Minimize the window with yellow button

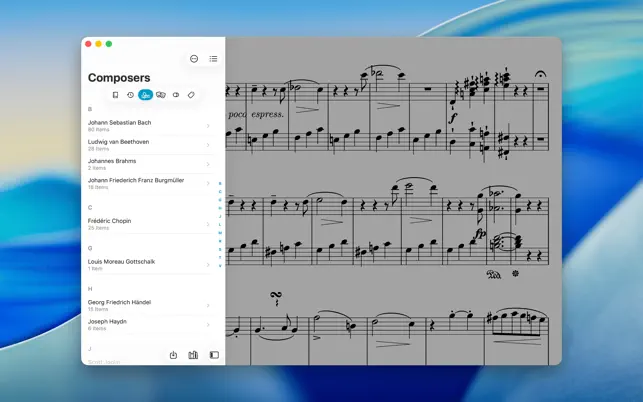pyautogui.click(x=98, y=44)
